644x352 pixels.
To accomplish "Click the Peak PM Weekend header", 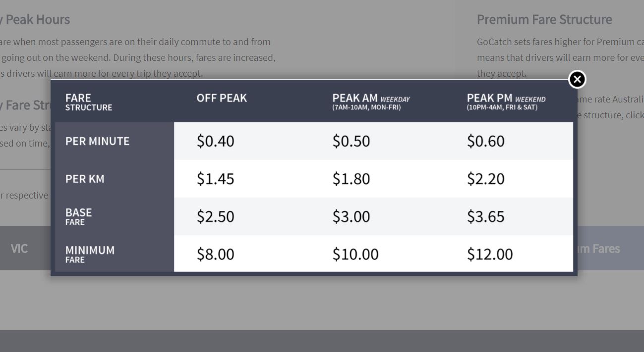I will 506,101.
